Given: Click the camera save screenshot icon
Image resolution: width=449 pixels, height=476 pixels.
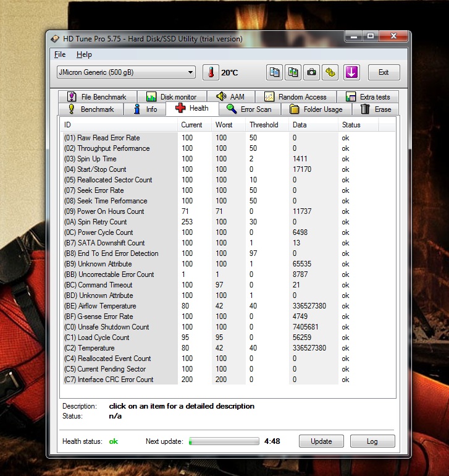Looking at the screenshot, I should click(x=311, y=72).
